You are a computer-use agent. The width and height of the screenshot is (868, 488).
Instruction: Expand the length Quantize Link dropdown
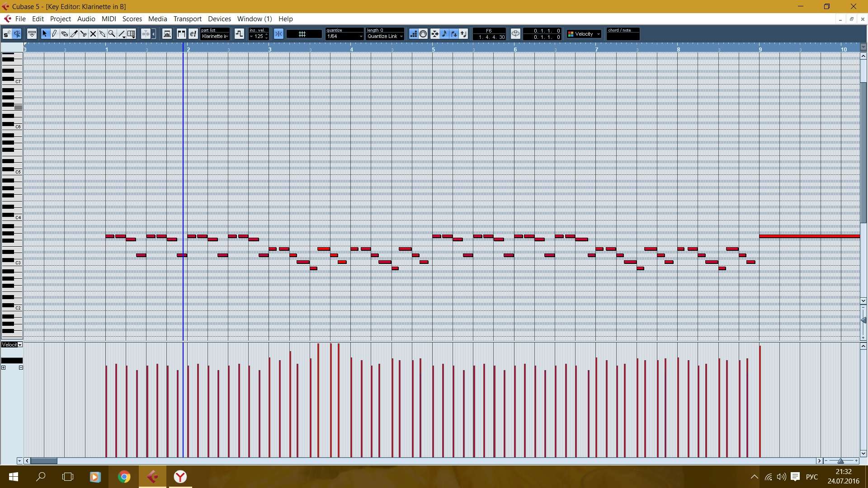point(385,36)
